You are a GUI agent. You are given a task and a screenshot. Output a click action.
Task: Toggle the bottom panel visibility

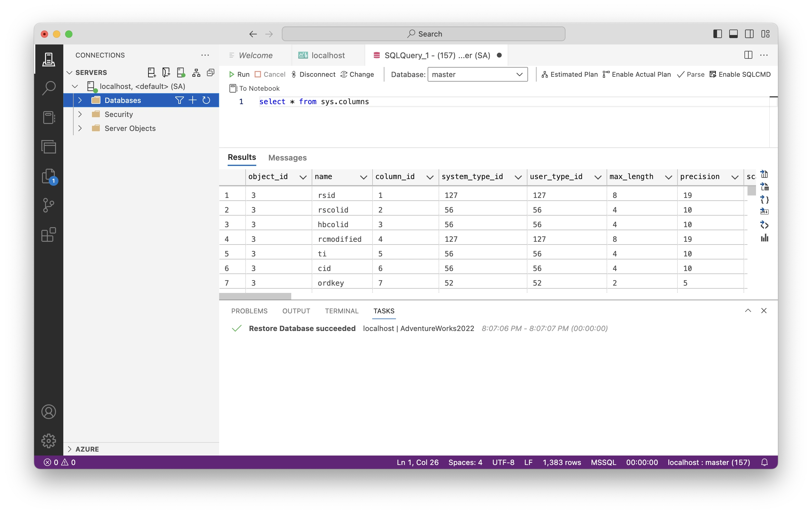coord(733,34)
